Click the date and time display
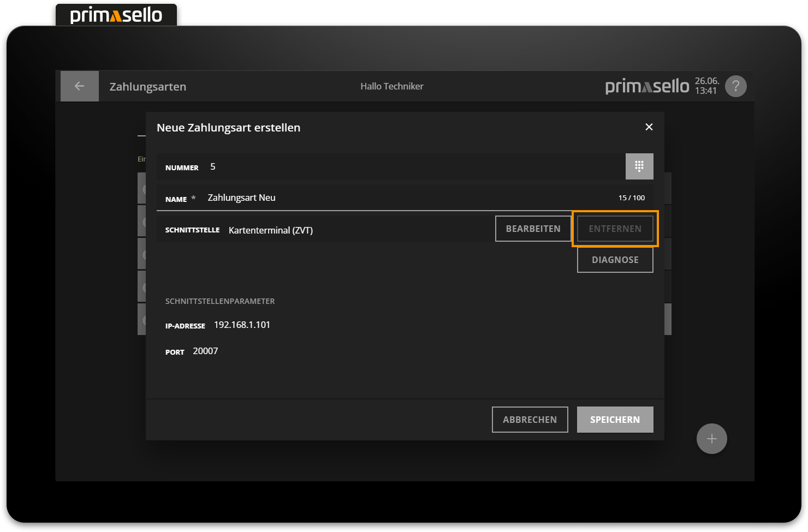 tap(706, 86)
